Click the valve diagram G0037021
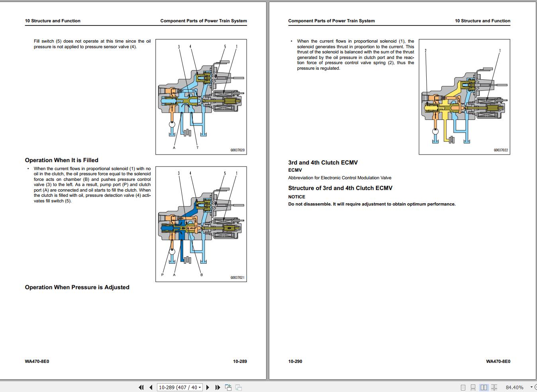 click(x=201, y=224)
